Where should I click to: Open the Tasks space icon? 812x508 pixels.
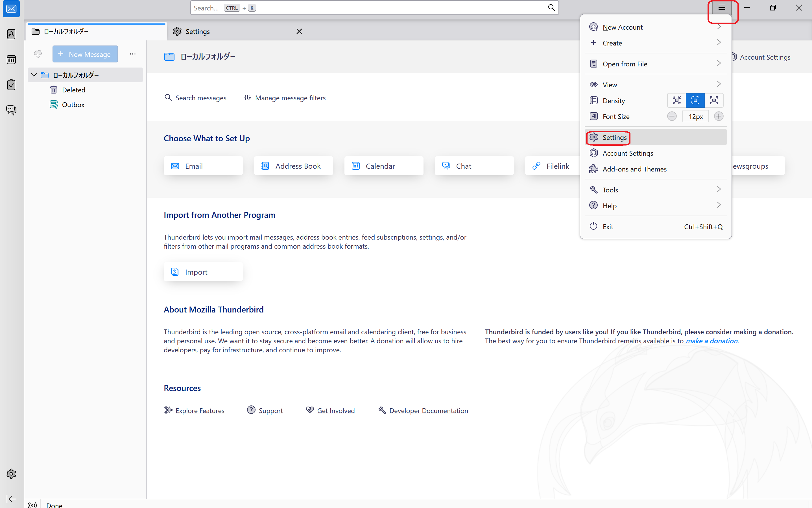[11, 85]
